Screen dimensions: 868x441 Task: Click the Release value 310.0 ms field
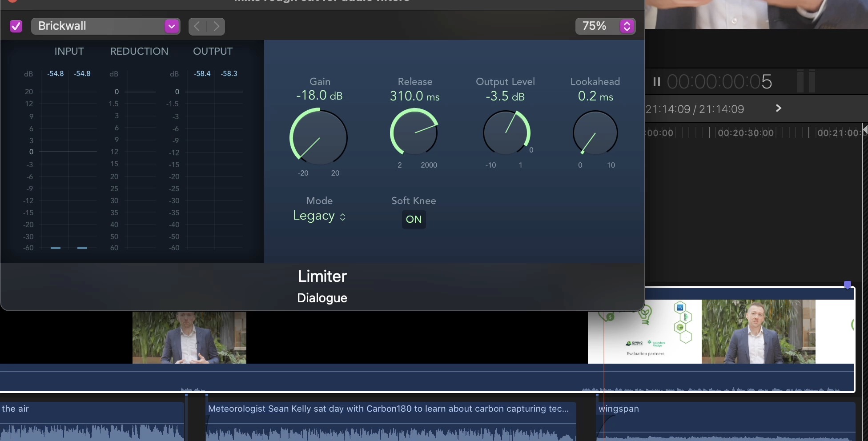[x=414, y=96]
